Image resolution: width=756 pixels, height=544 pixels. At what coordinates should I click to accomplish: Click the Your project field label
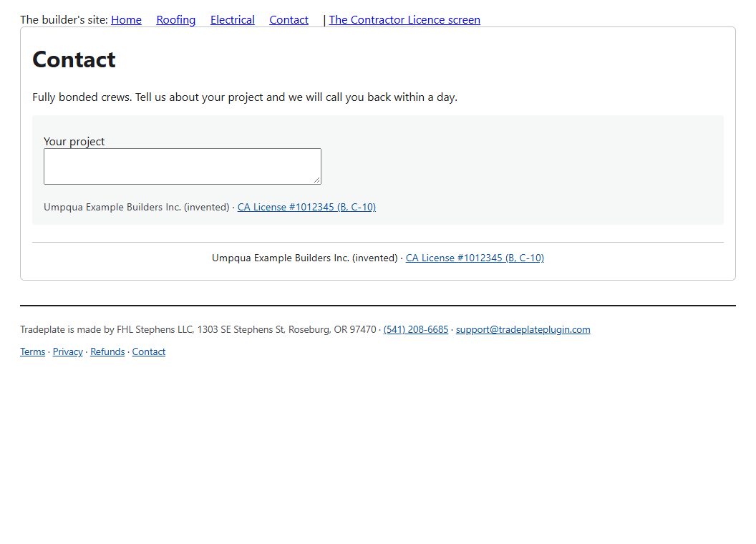pos(74,141)
